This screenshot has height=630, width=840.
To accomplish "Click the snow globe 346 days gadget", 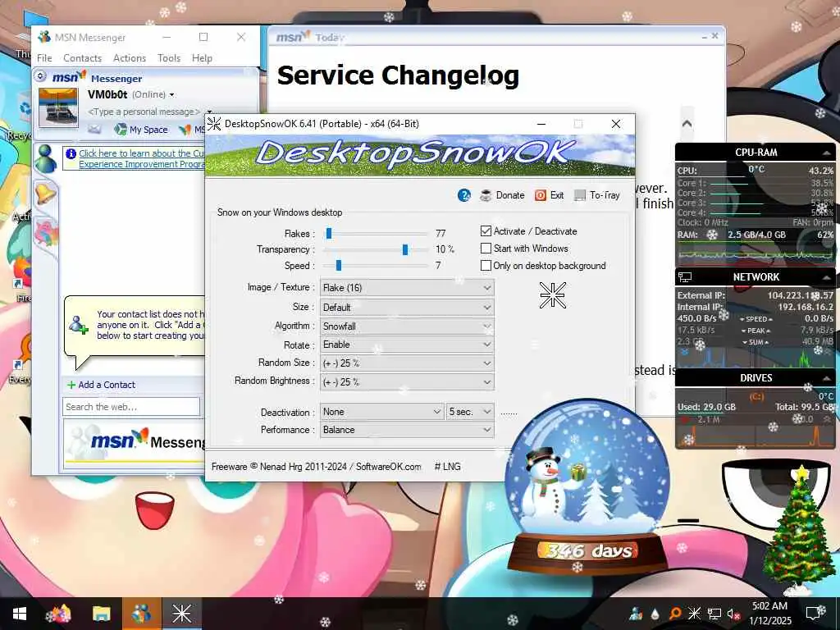I will [587, 485].
